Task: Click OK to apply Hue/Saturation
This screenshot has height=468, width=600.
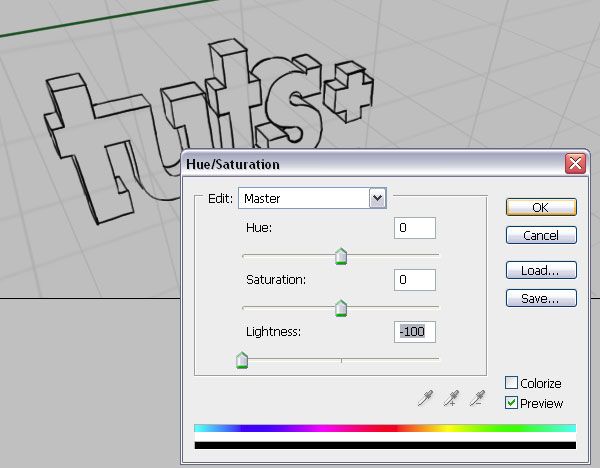Action: (541, 207)
